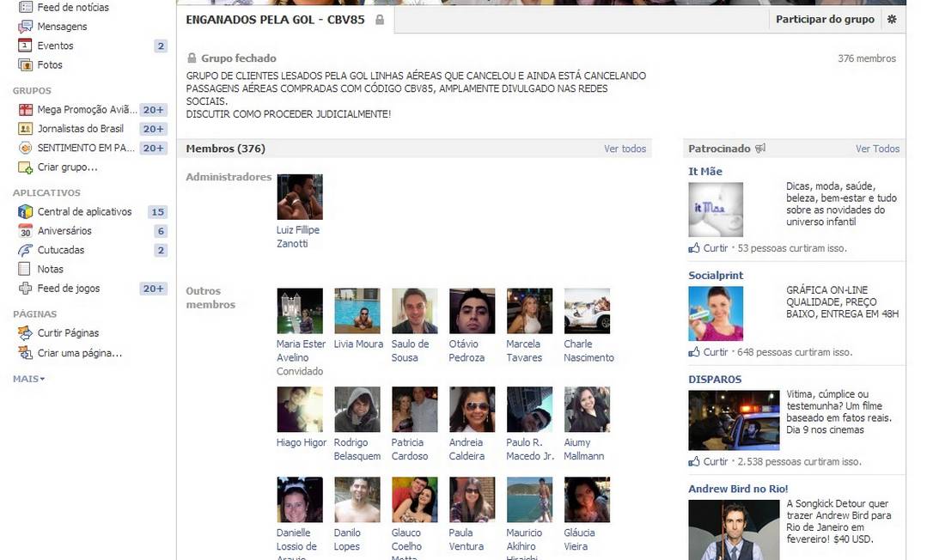Click the Notas icon
The image size is (933, 560).
pyautogui.click(x=25, y=269)
